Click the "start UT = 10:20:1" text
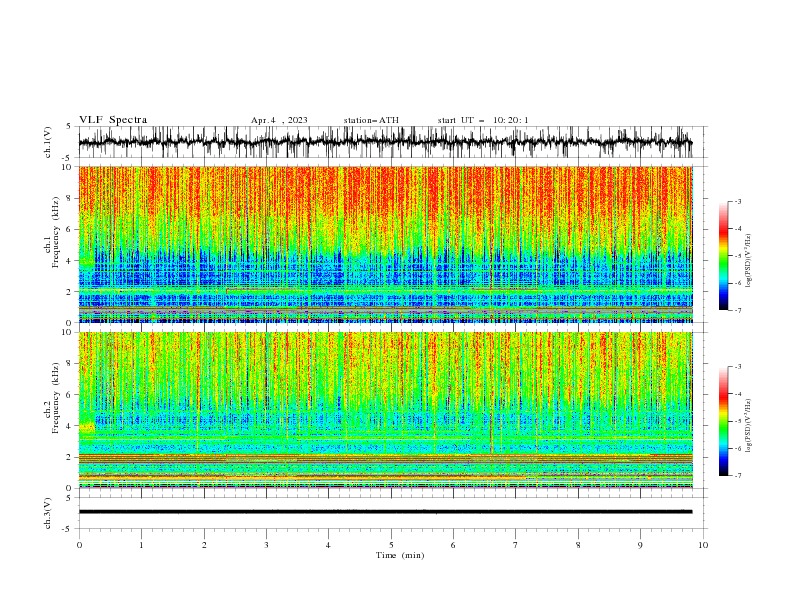Image resolution: width=792 pixels, height=612 pixels. (x=483, y=120)
